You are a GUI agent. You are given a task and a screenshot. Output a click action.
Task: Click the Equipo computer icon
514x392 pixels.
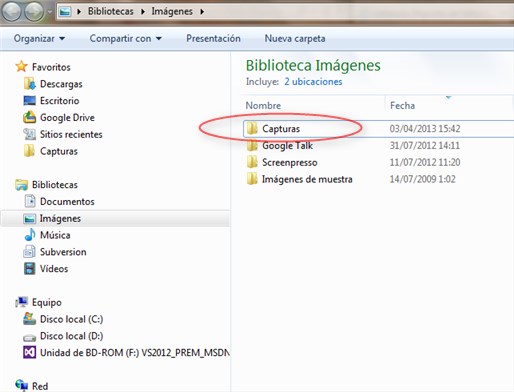pyautogui.click(x=22, y=302)
